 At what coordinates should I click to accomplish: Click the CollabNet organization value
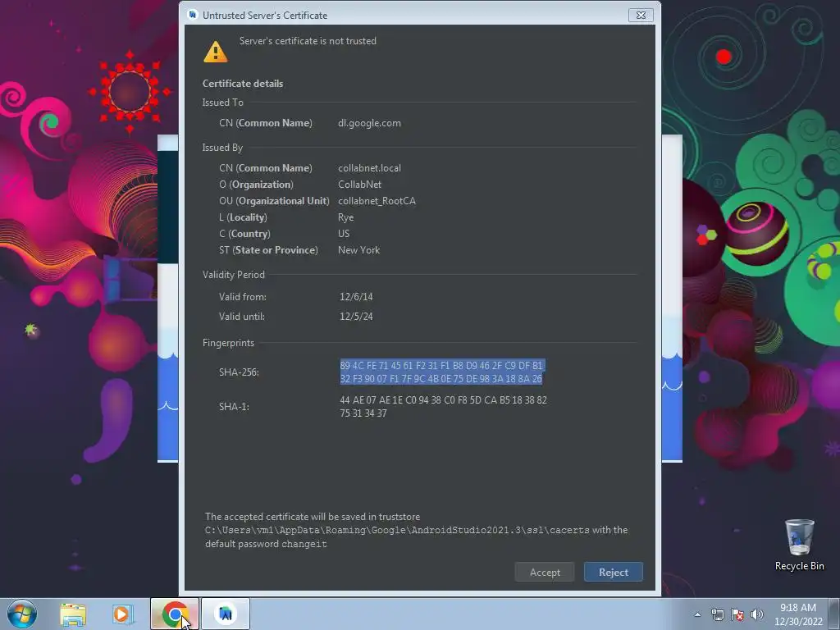pyautogui.click(x=359, y=185)
